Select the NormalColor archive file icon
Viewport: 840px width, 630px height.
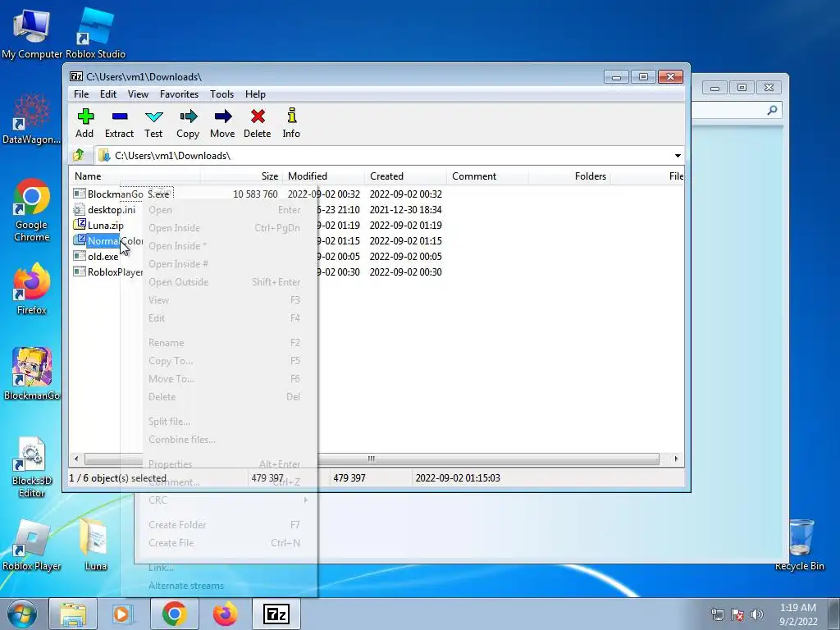coord(80,240)
